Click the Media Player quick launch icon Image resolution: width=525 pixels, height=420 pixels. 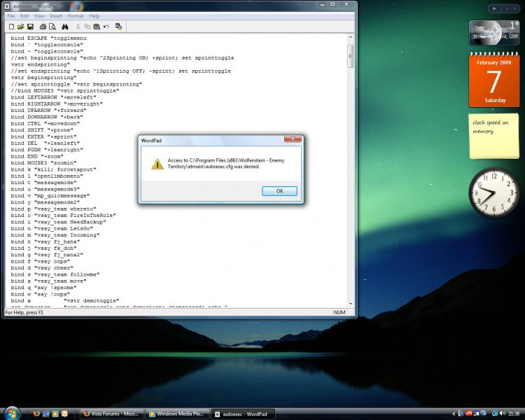tap(55, 414)
